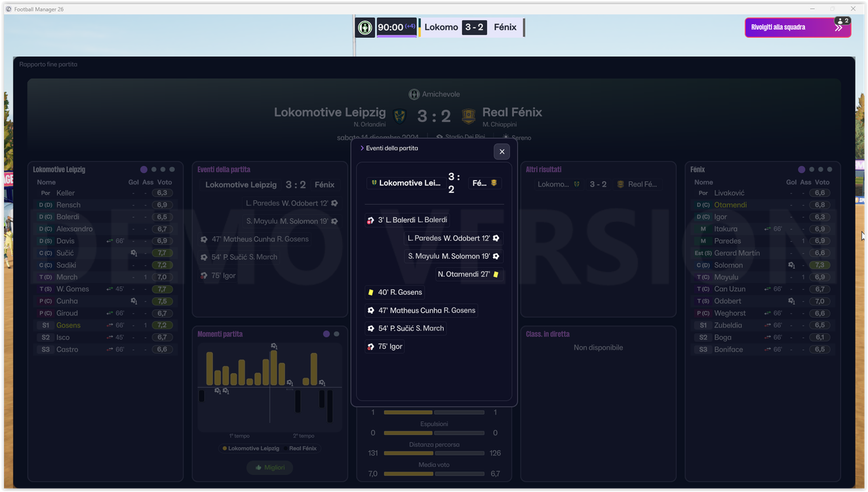Select the 54' P. Sučić goal in popup
The image size is (868, 492).
(406, 328)
